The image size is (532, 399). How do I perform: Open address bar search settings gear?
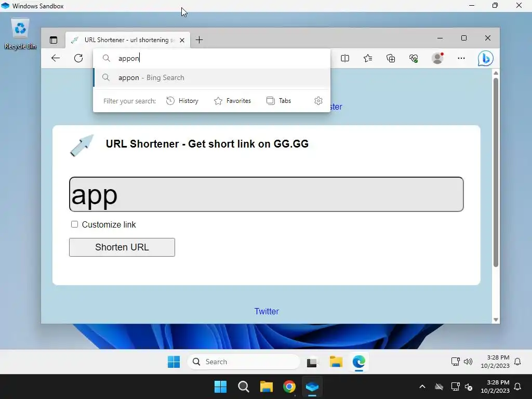click(x=318, y=101)
